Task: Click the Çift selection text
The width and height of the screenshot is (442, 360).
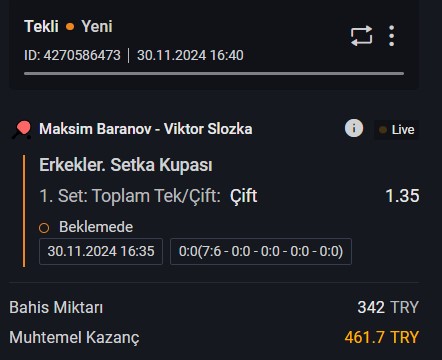Action: pos(243,196)
